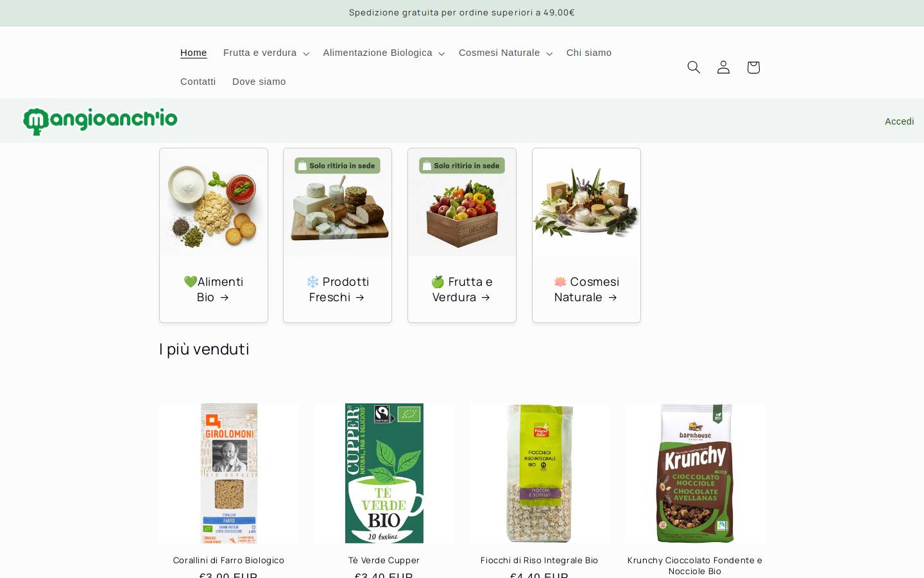Click Krunchy Cioccolato Fondente e Nocciole Bio
The width and height of the screenshot is (924, 578).
point(695,565)
